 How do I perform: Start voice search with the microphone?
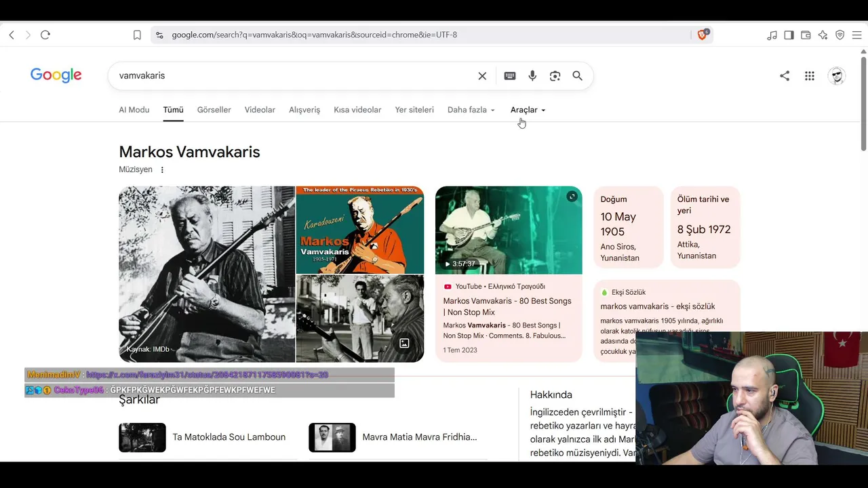click(x=532, y=76)
